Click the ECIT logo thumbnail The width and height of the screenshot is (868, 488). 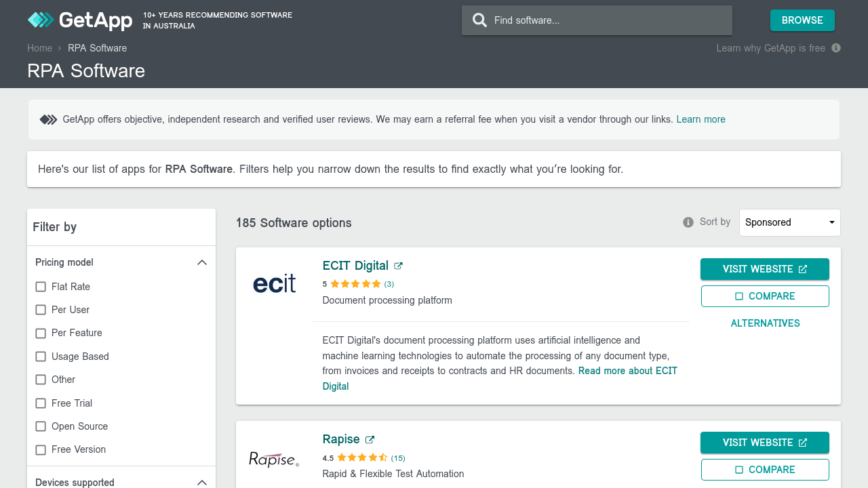274,283
